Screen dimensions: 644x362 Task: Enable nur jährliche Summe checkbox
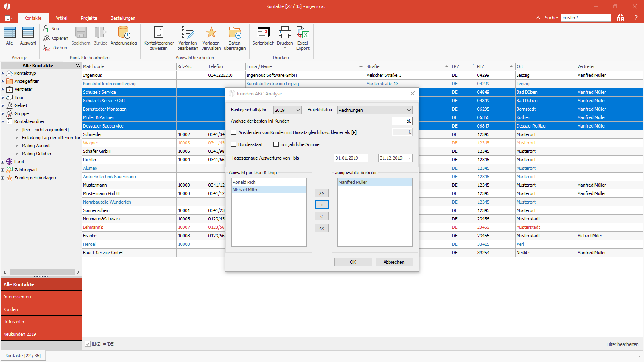point(276,144)
